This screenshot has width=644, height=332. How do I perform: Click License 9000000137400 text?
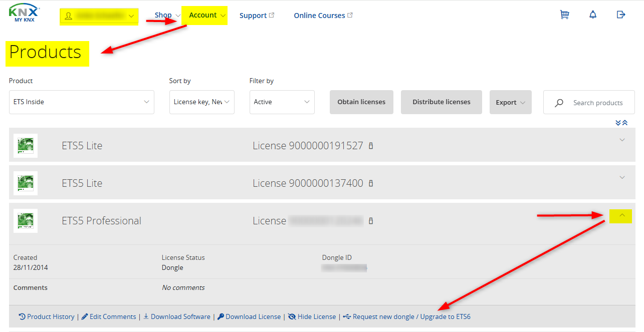coord(308,183)
